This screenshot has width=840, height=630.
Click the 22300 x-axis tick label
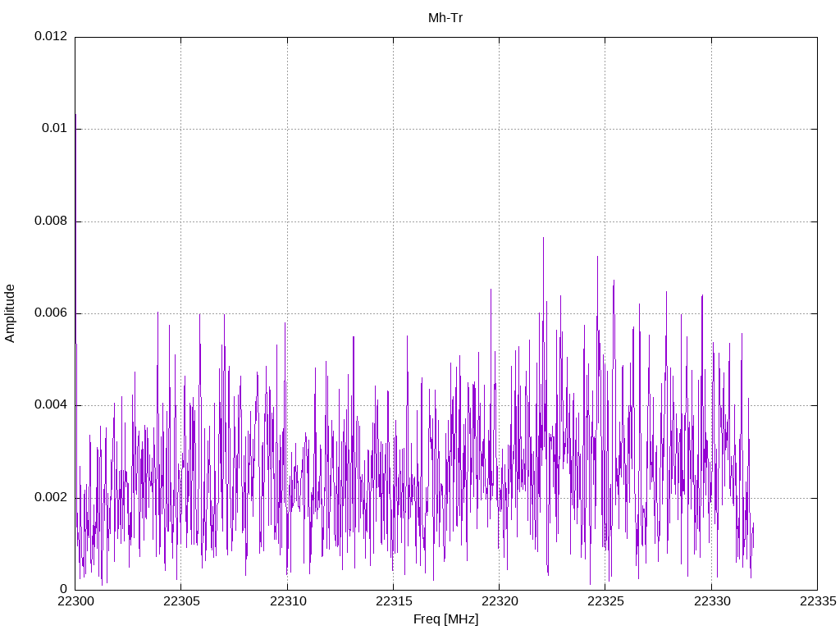pyautogui.click(x=75, y=601)
